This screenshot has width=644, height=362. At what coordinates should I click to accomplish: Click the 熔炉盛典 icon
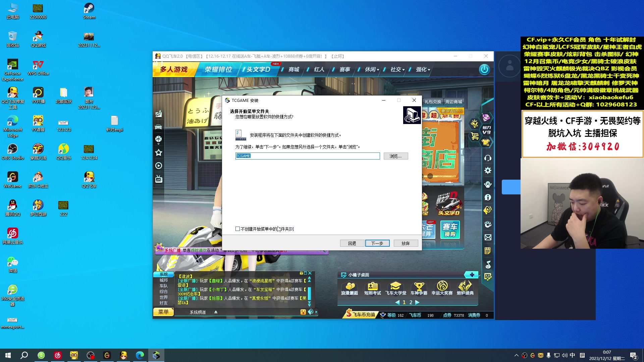[465, 288]
